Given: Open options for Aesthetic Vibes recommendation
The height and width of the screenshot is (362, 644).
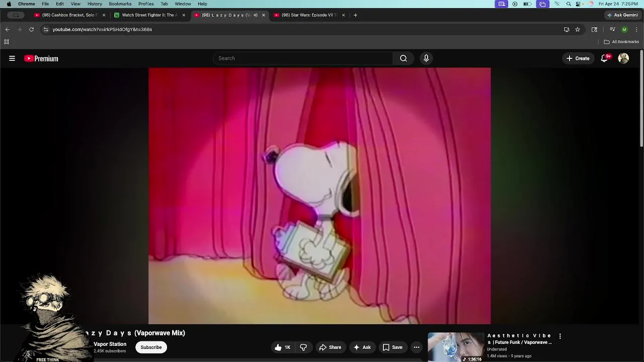Looking at the screenshot, I should pos(560,336).
